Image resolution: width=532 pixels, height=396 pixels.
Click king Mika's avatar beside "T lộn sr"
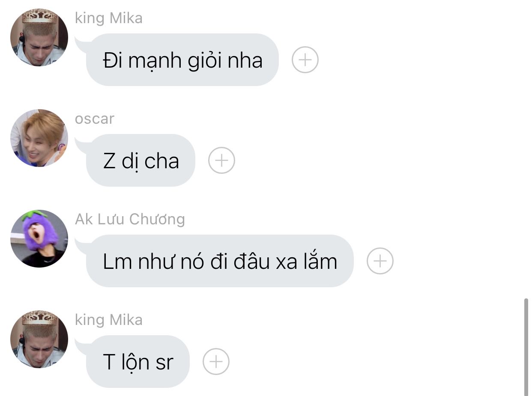click(39, 339)
